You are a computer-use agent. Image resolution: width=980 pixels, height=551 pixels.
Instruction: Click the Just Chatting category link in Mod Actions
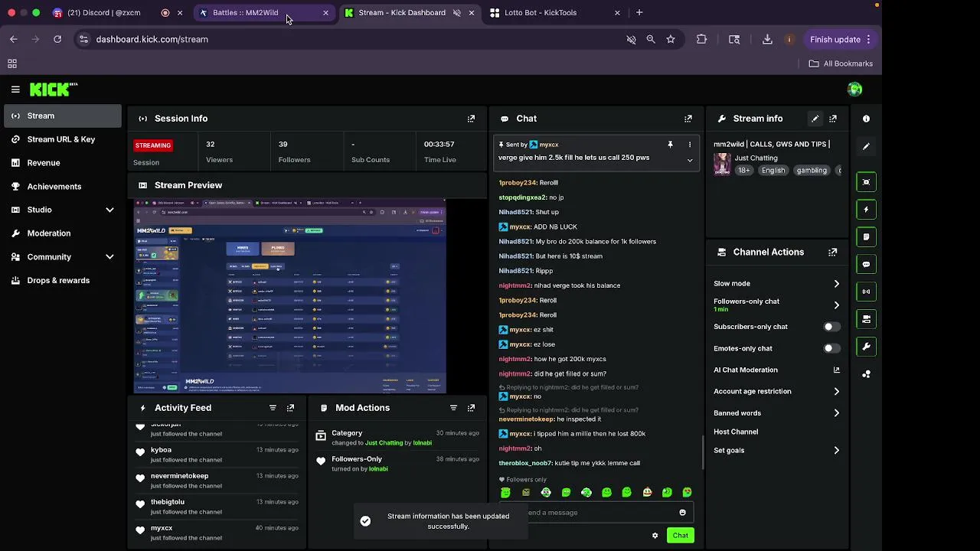384,443
